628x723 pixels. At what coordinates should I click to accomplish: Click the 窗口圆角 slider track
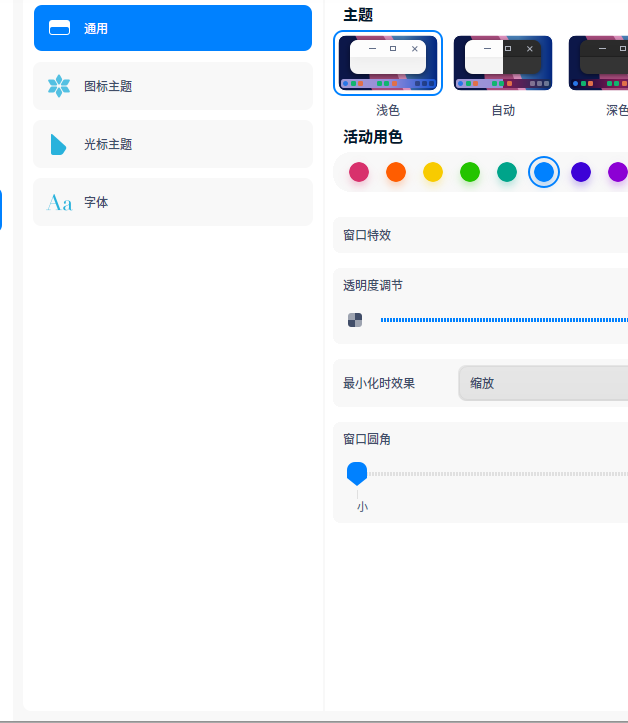tap(498, 474)
